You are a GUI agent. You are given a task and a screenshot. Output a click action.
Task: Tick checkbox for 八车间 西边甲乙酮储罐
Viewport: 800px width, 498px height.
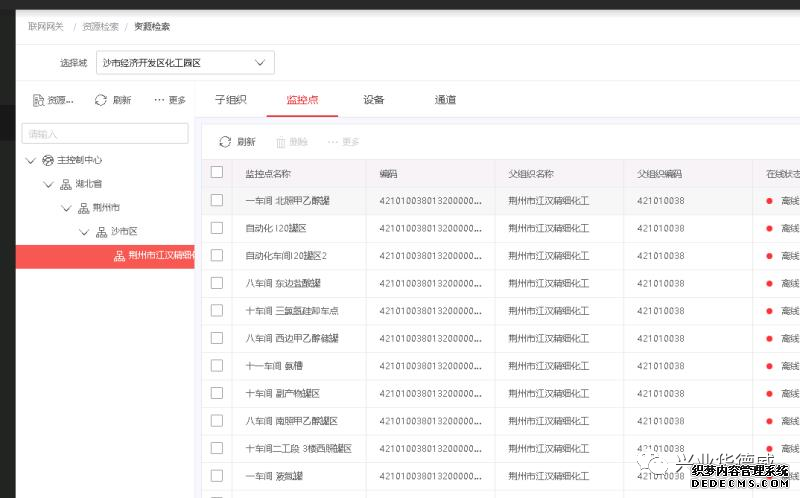click(217, 338)
